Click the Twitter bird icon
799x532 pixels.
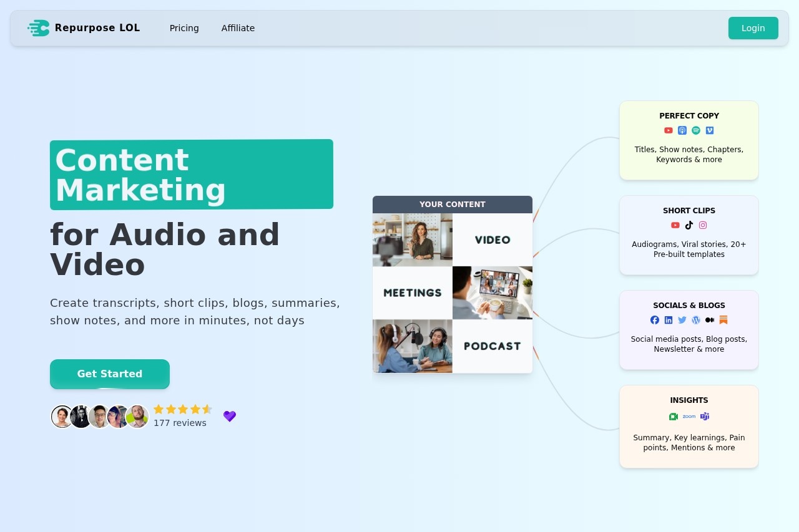click(682, 320)
